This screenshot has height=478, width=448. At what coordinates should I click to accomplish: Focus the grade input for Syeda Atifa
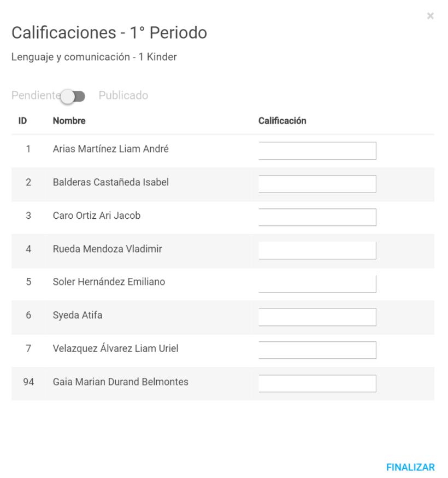tap(317, 317)
